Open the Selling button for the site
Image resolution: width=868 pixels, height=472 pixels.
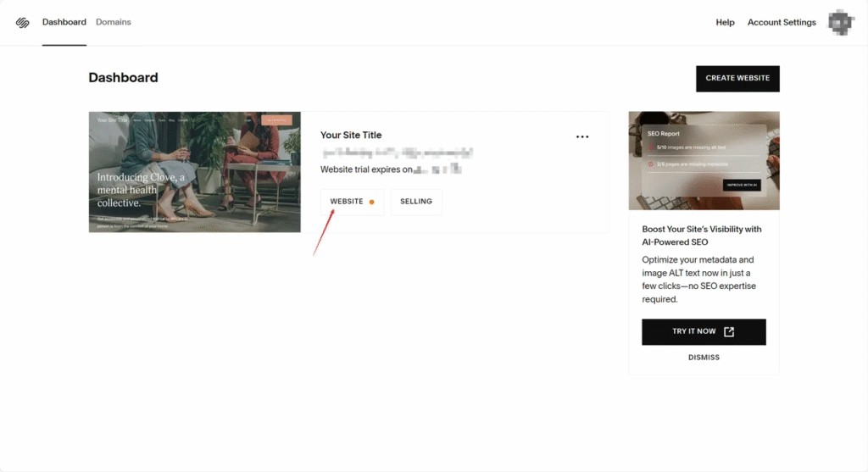[416, 202]
